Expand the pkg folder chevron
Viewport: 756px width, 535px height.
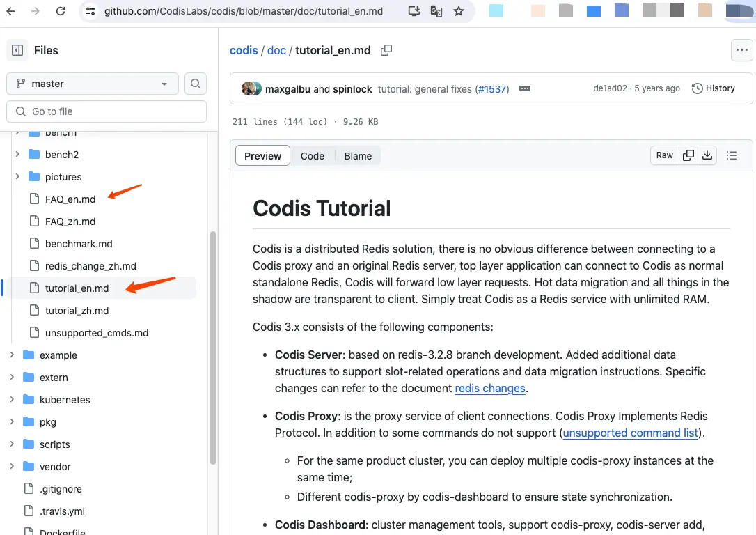coord(12,421)
